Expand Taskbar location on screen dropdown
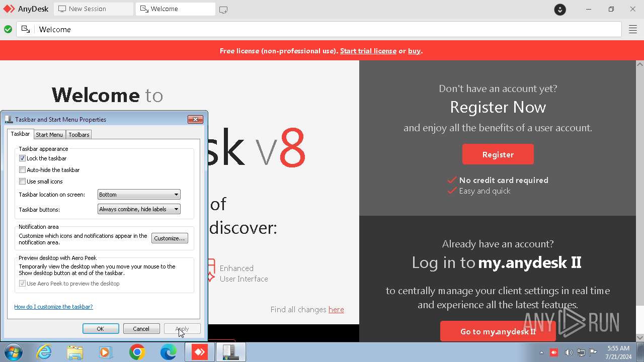This screenshot has width=644, height=362. (139, 195)
